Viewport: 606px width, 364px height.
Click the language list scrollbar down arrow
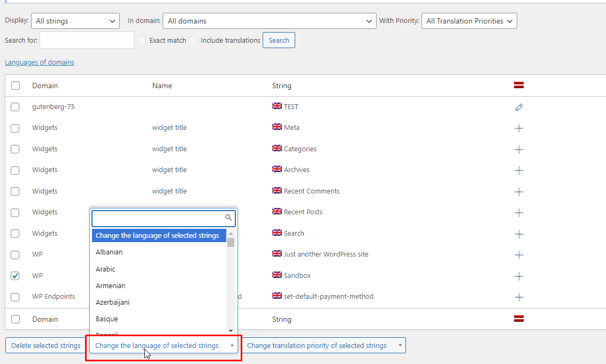tap(231, 330)
